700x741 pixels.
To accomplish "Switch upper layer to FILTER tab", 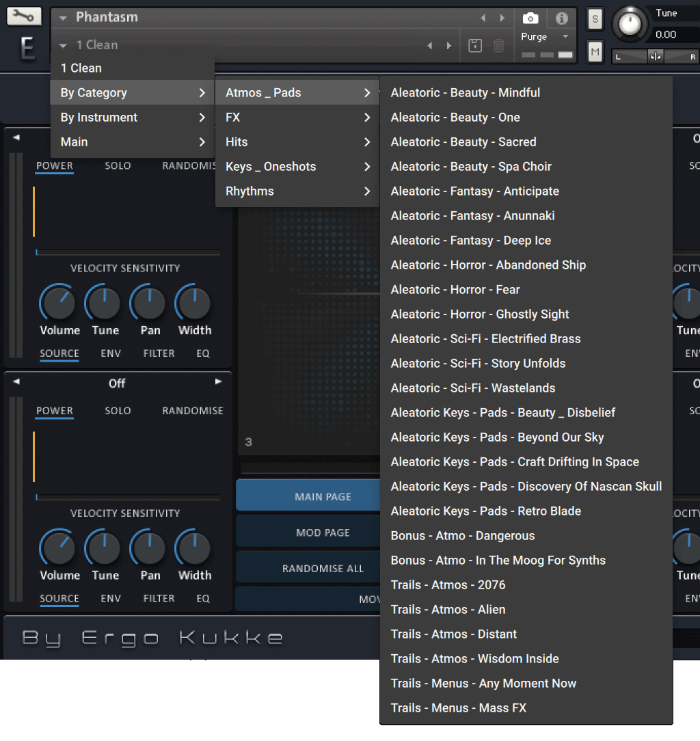I will [x=159, y=353].
